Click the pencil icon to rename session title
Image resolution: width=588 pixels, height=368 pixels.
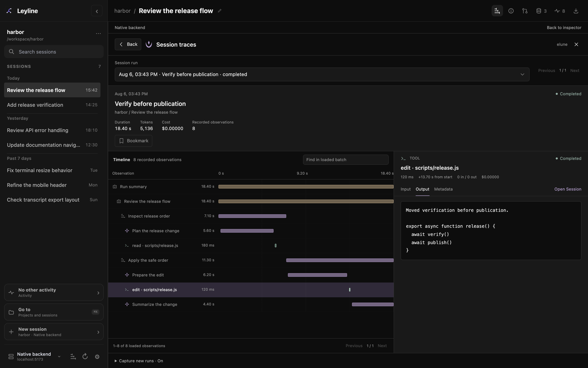click(x=220, y=11)
